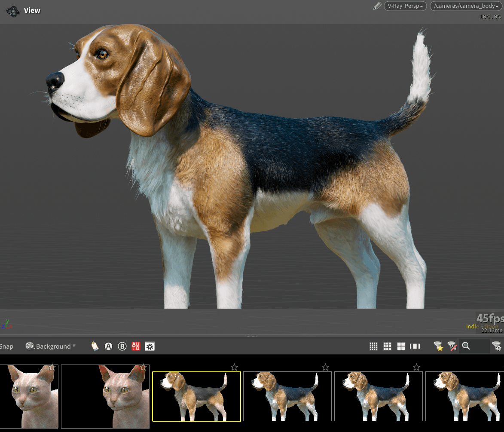
Task: Open the render settings gear icon
Action: pos(150,346)
